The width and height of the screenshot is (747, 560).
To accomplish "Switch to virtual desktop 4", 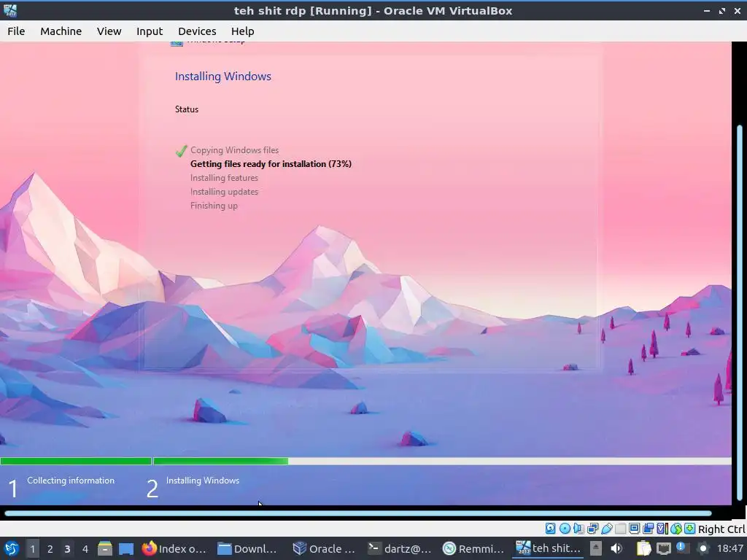I will coord(85,548).
